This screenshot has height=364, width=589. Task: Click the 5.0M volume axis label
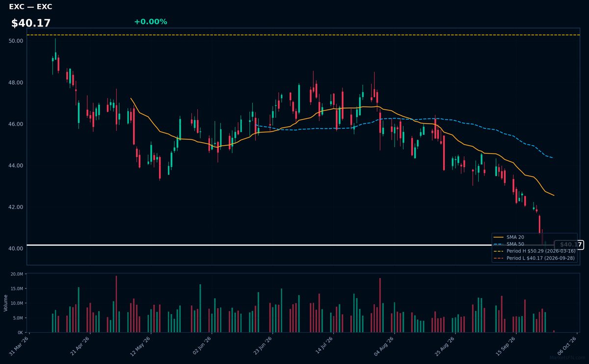(x=18, y=318)
